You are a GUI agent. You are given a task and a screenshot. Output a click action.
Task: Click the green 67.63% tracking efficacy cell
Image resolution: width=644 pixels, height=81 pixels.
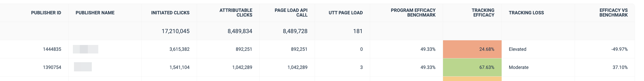click(x=472, y=67)
